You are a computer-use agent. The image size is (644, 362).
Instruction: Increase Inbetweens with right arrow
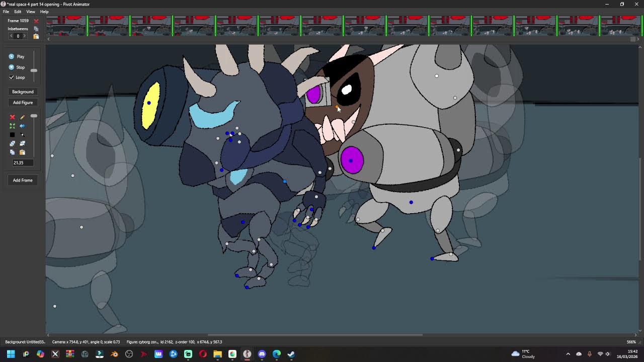(24, 36)
